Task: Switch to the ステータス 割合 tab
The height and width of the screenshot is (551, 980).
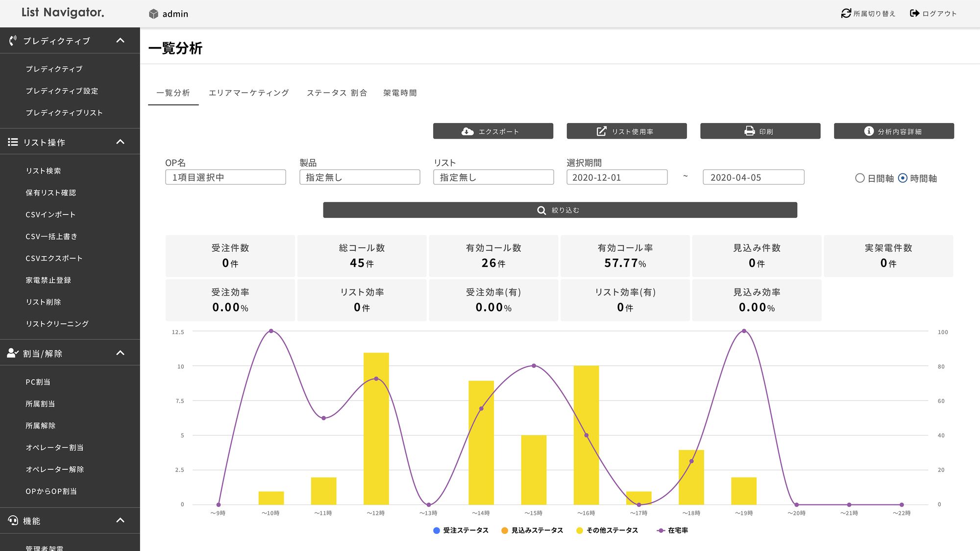Action: pos(337,93)
